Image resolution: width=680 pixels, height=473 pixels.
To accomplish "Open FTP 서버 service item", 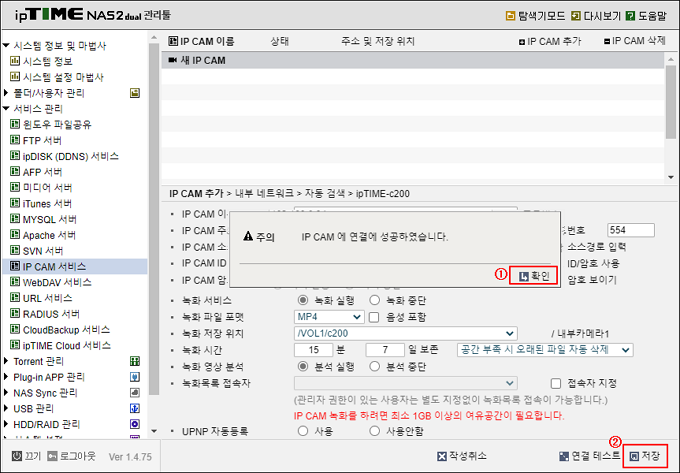I will (36, 140).
